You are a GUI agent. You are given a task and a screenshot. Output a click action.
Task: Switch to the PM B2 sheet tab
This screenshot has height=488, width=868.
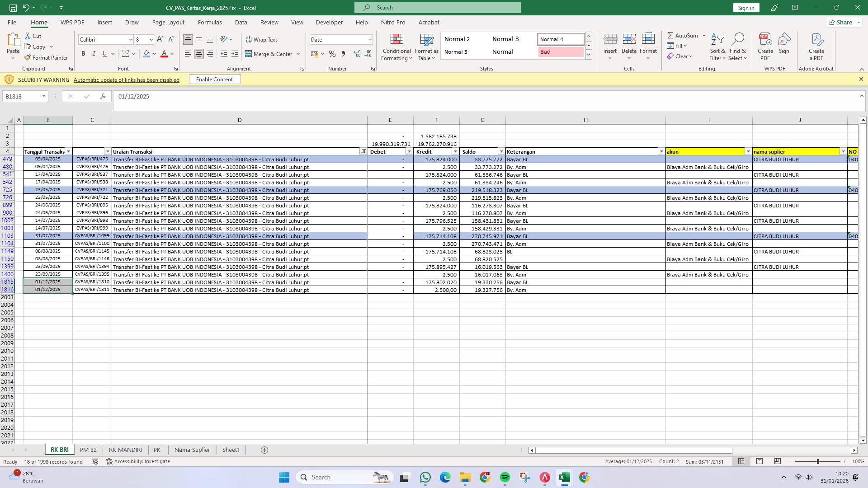(x=88, y=450)
